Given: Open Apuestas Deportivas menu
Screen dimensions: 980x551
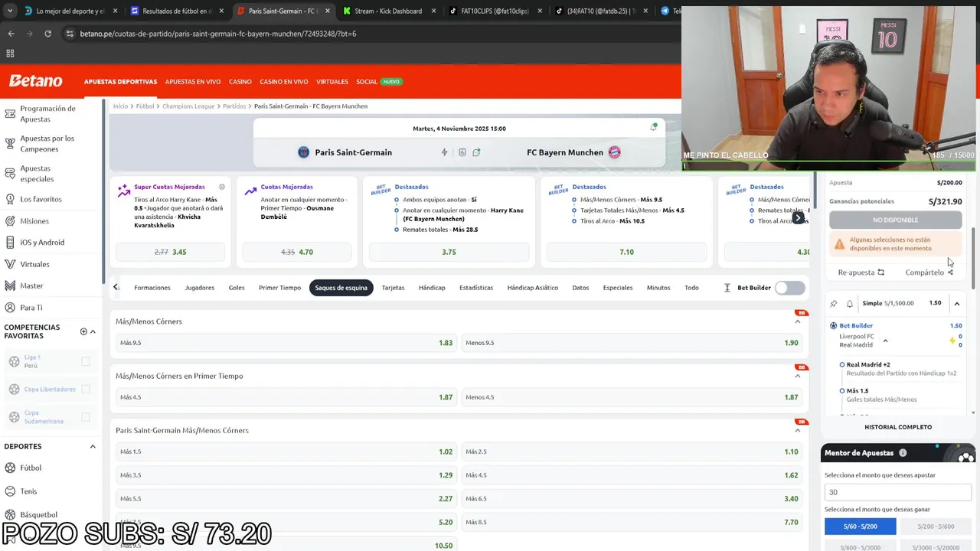Looking at the screenshot, I should coord(120,82).
